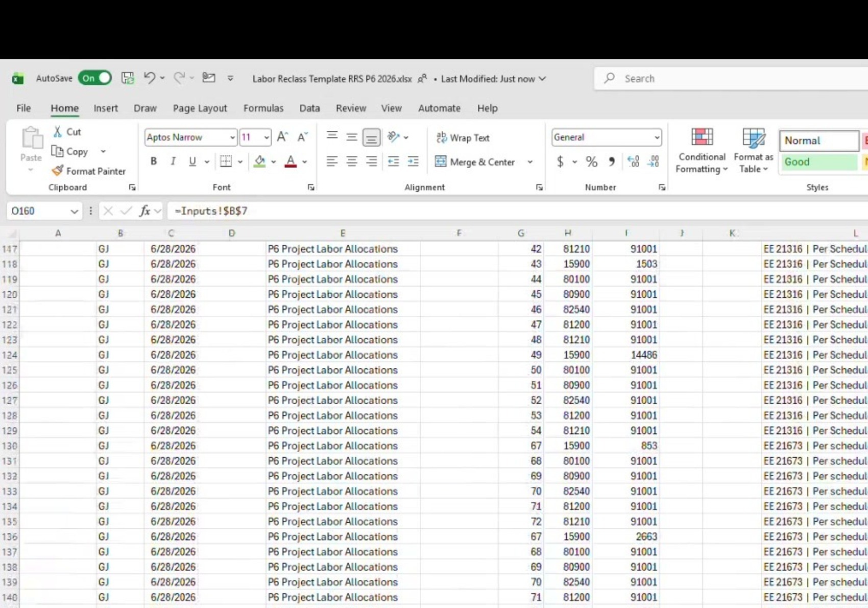Open the Help tab
The image size is (868, 608).
pos(487,108)
